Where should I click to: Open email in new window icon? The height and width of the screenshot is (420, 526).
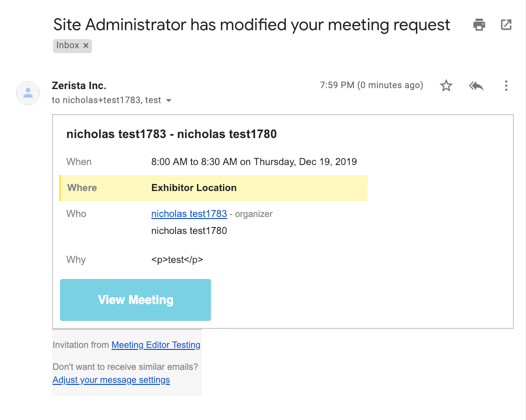pyautogui.click(x=506, y=25)
